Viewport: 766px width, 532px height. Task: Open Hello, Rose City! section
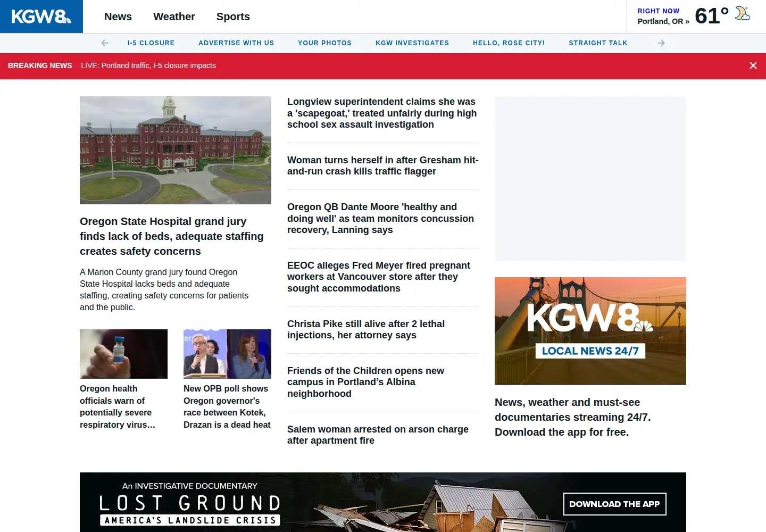509,43
